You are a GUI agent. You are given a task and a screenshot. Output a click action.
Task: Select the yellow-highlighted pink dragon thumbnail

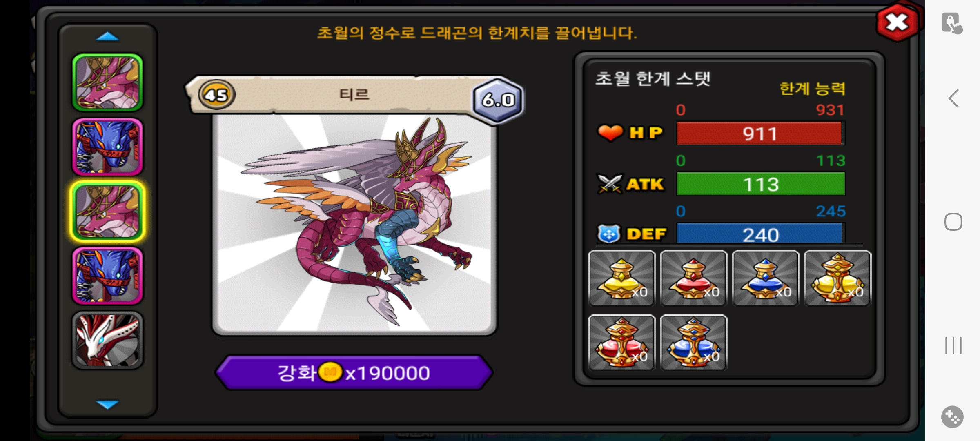click(107, 212)
